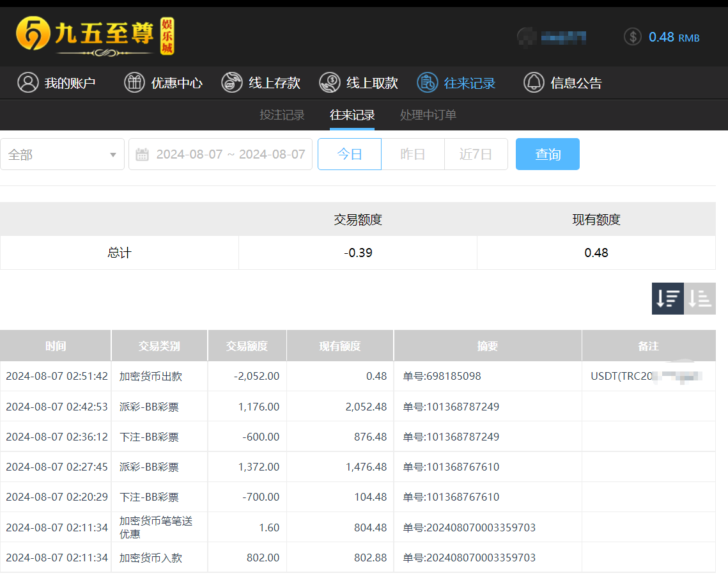
Task: Select the descending sort icon above the table
Action: (x=667, y=298)
